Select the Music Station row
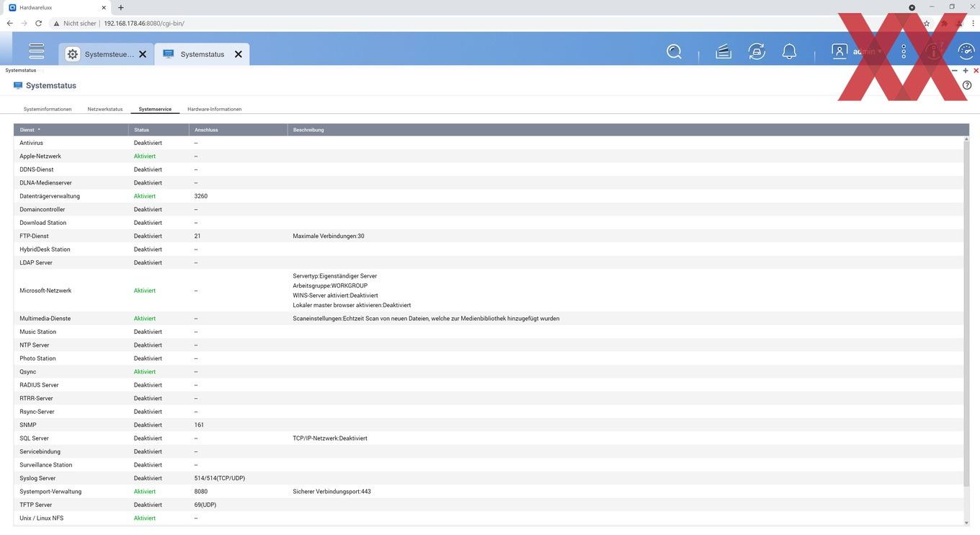The height and width of the screenshot is (535, 980). pos(489,332)
